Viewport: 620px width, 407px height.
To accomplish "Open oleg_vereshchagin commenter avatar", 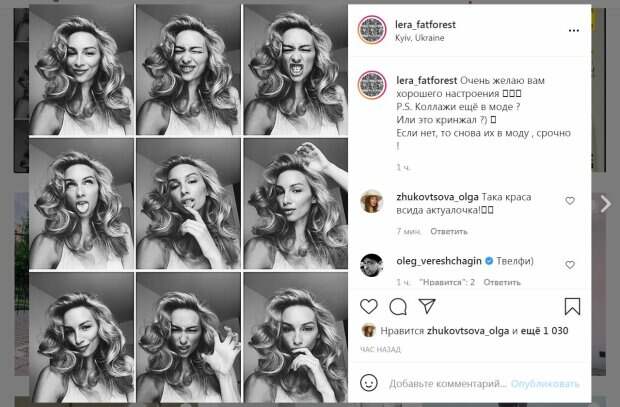I will pos(374,265).
